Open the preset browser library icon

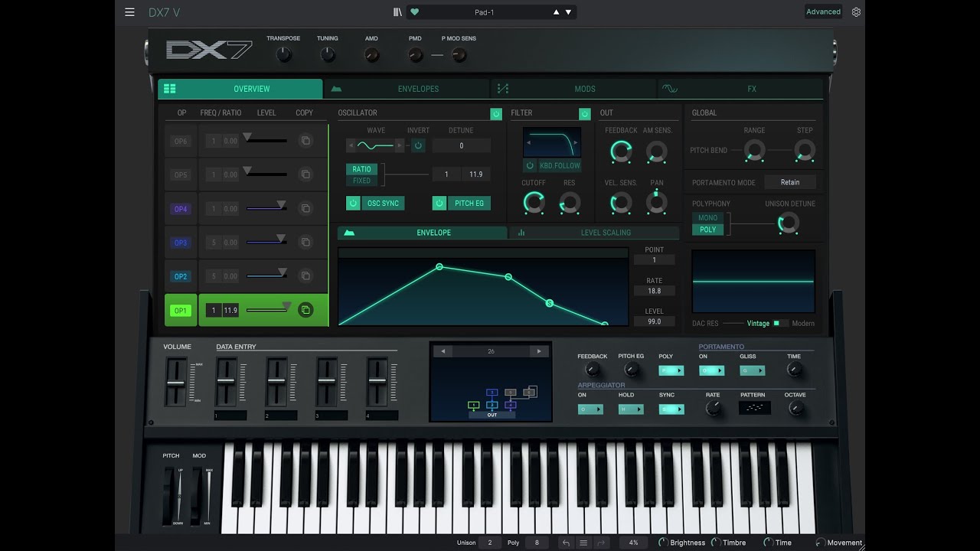pyautogui.click(x=397, y=12)
